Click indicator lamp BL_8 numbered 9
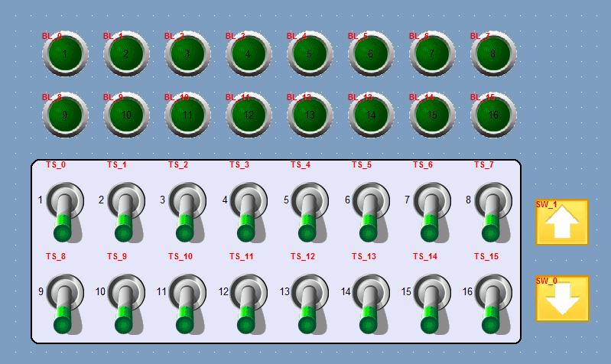This screenshot has height=364, width=611. tap(65, 115)
